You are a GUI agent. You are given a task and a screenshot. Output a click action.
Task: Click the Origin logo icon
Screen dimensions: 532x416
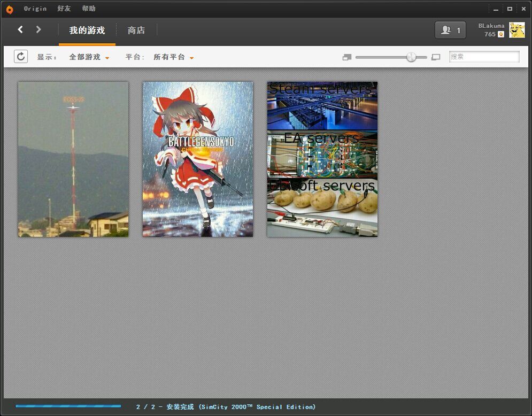[x=10, y=10]
